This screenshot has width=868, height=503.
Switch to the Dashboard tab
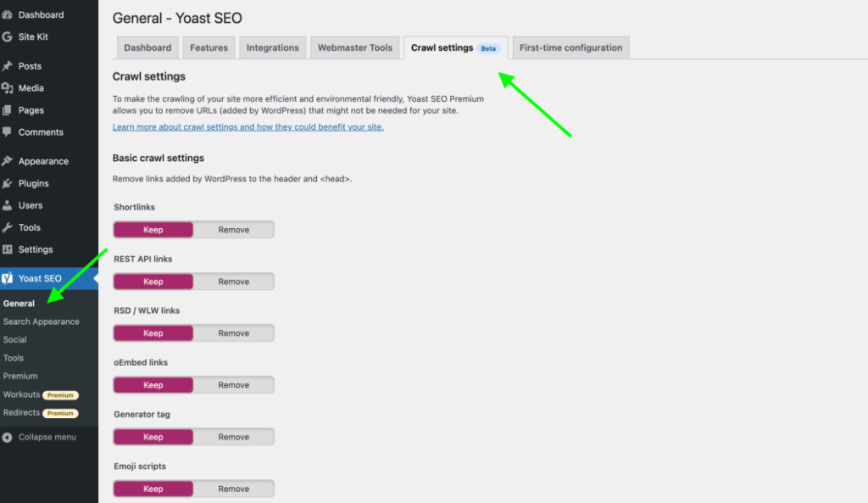[x=147, y=48]
